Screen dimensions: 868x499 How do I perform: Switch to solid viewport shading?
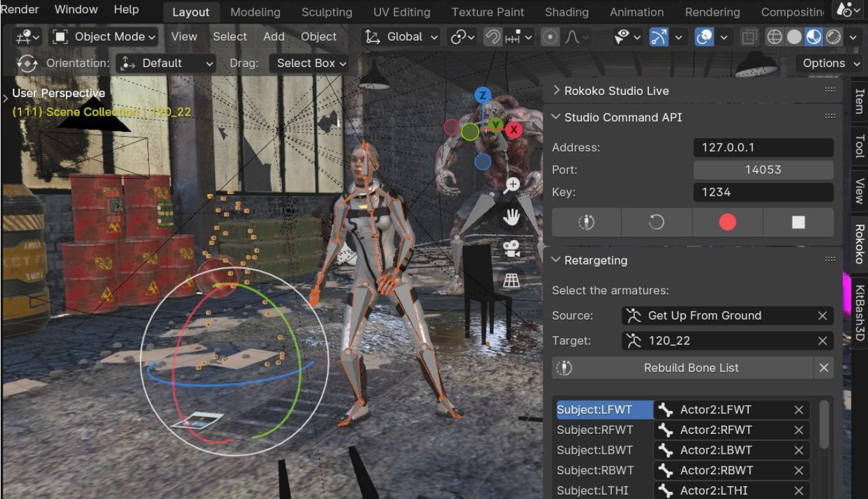pos(794,37)
